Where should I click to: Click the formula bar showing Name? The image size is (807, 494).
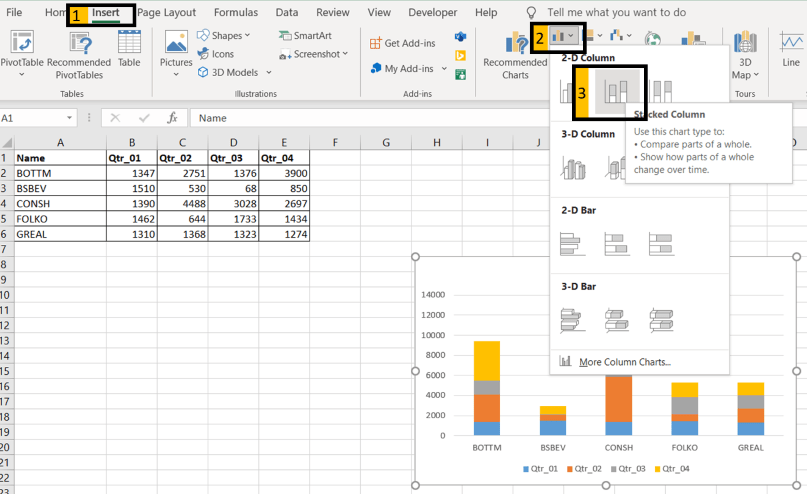[371, 118]
